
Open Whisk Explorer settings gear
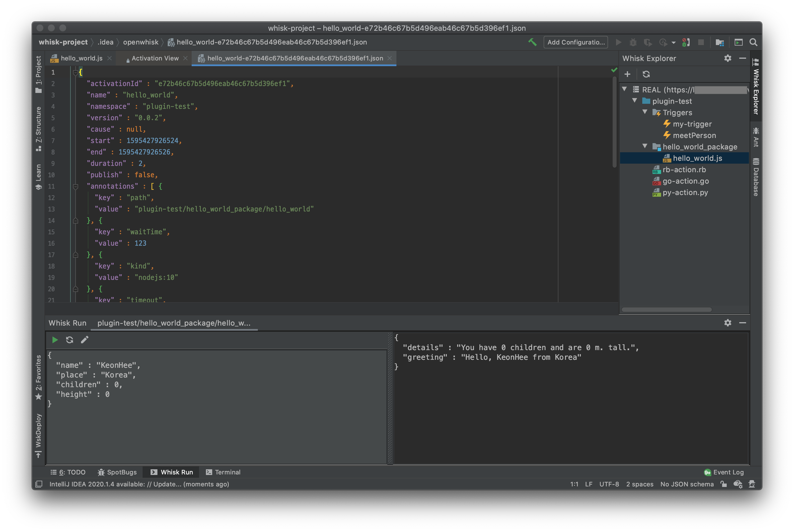727,58
